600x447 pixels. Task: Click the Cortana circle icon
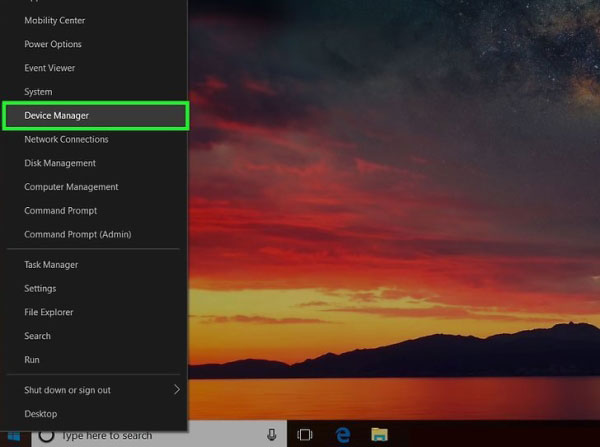click(46, 435)
